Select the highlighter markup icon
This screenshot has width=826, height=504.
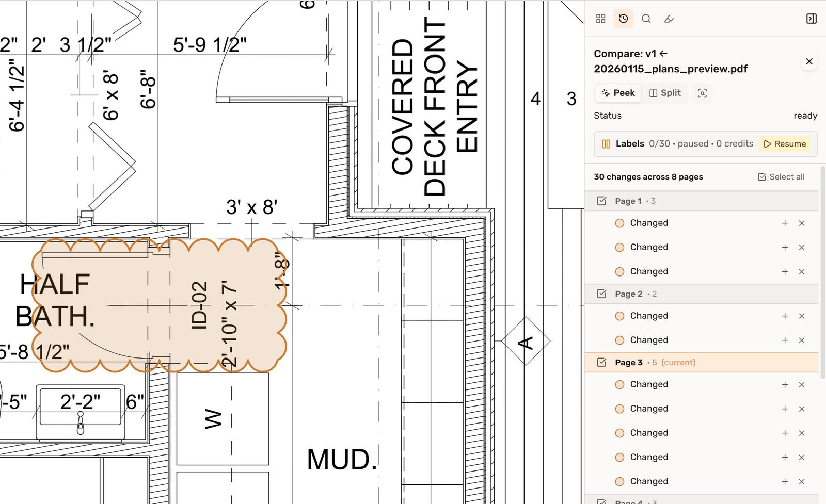click(669, 19)
